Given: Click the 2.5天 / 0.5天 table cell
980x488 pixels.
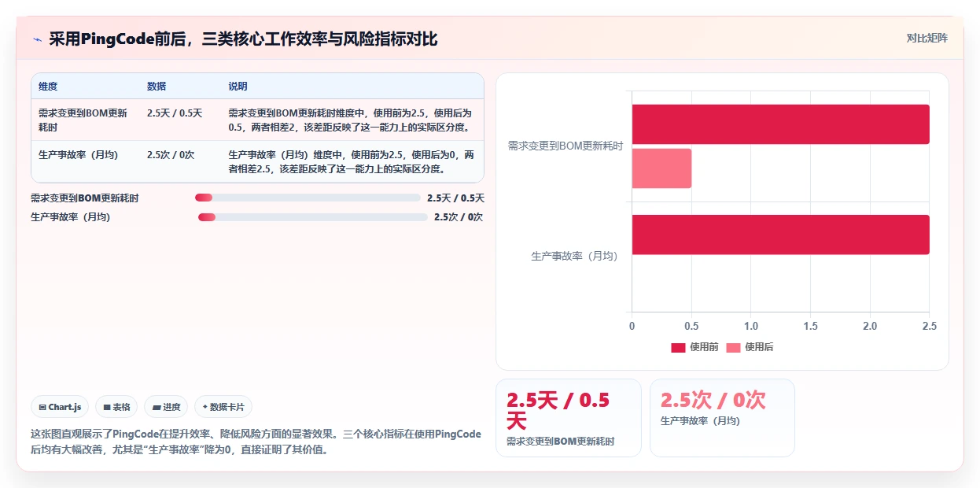Looking at the screenshot, I should 175,113.
